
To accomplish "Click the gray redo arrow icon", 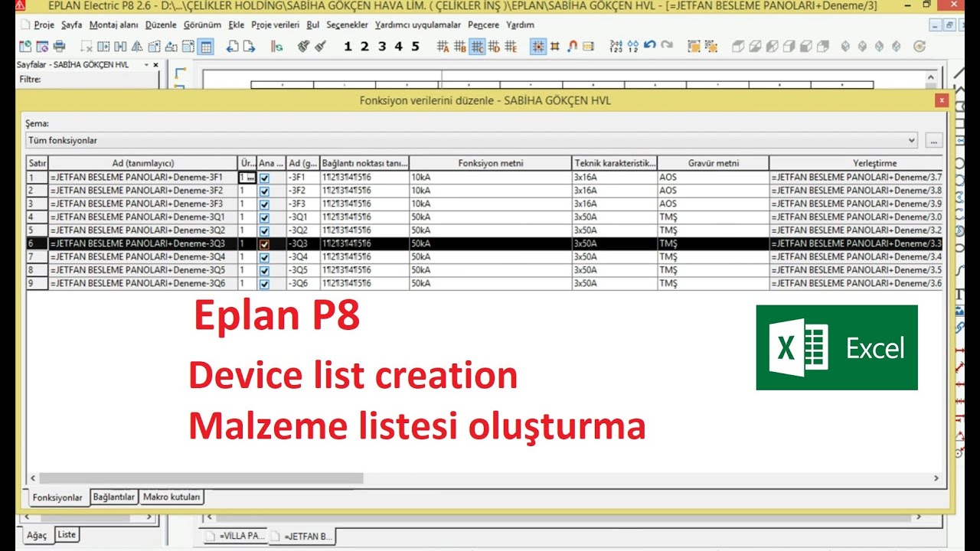I will coord(667,46).
